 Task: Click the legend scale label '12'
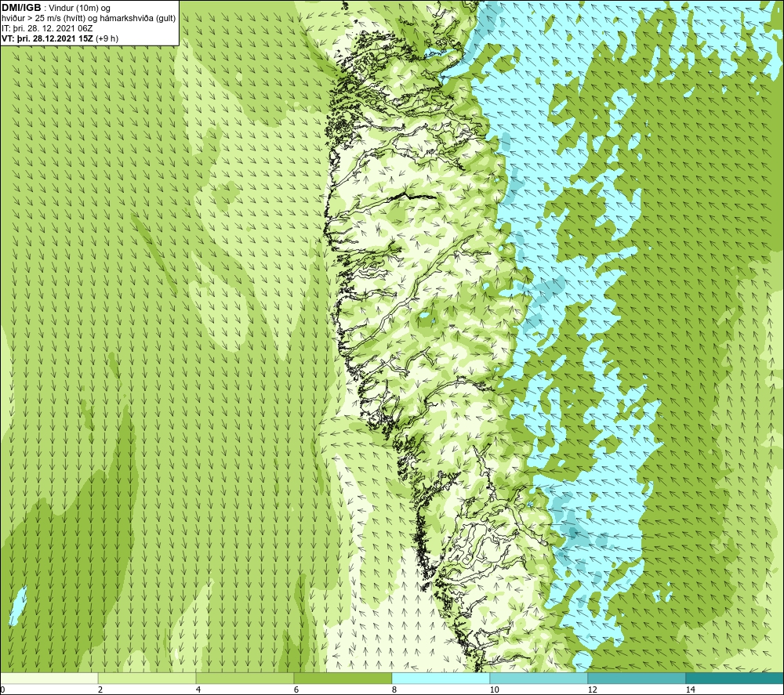593,690
